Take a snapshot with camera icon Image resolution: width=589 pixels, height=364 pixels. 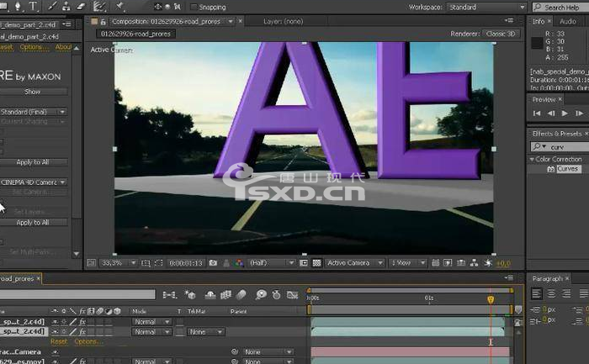(x=213, y=263)
